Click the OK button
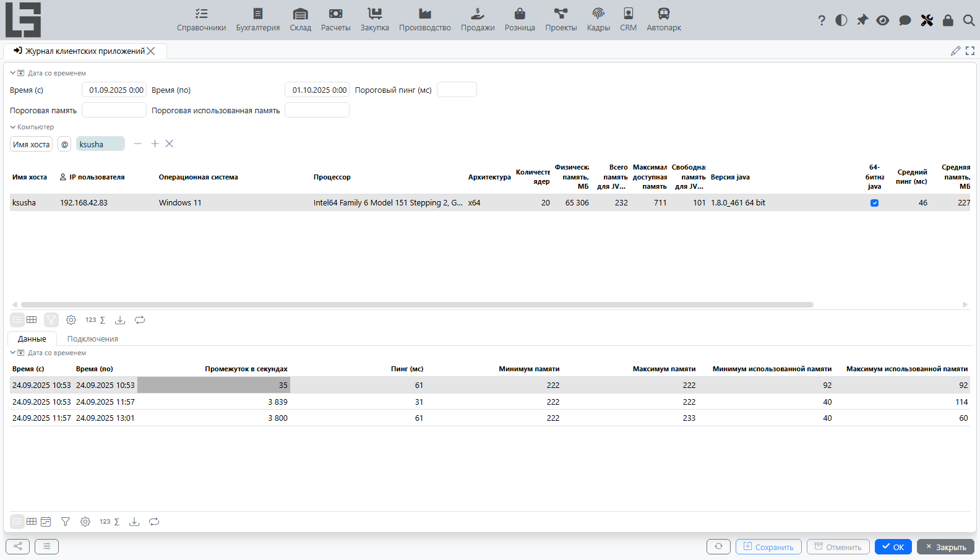 893,547
